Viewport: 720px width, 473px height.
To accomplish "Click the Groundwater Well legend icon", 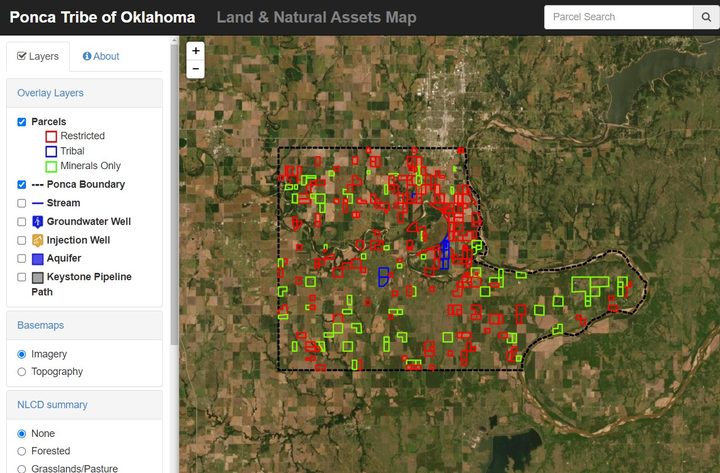I will click(x=38, y=222).
